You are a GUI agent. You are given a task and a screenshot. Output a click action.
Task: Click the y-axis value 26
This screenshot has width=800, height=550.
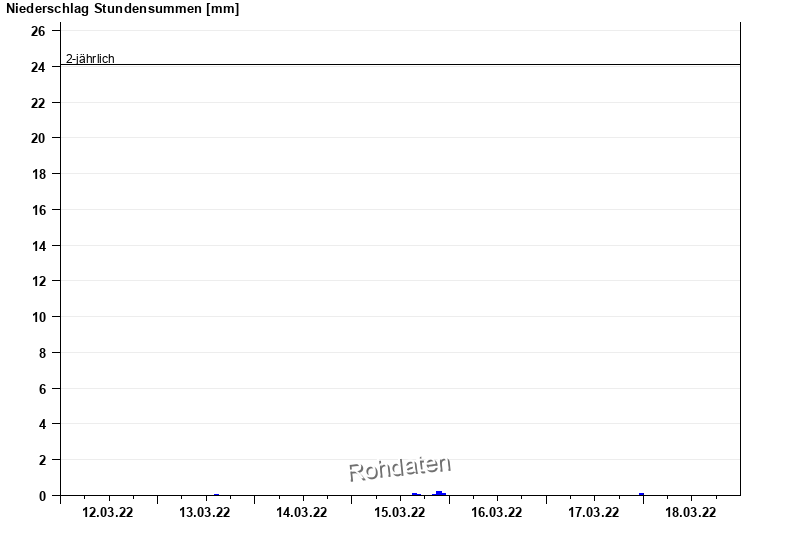(38, 31)
